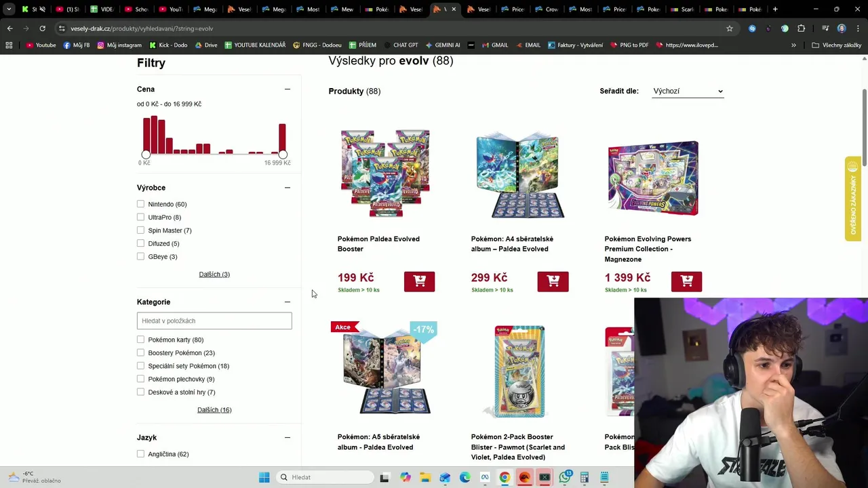Collapse the Jazyk filter section
Screen dimensions: 868x488
[x=287, y=438]
